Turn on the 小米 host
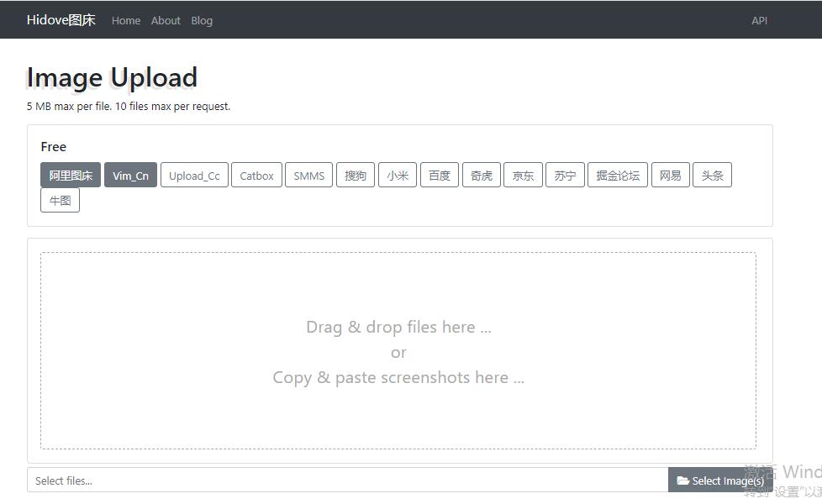This screenshot has height=504, width=822. pyautogui.click(x=398, y=176)
